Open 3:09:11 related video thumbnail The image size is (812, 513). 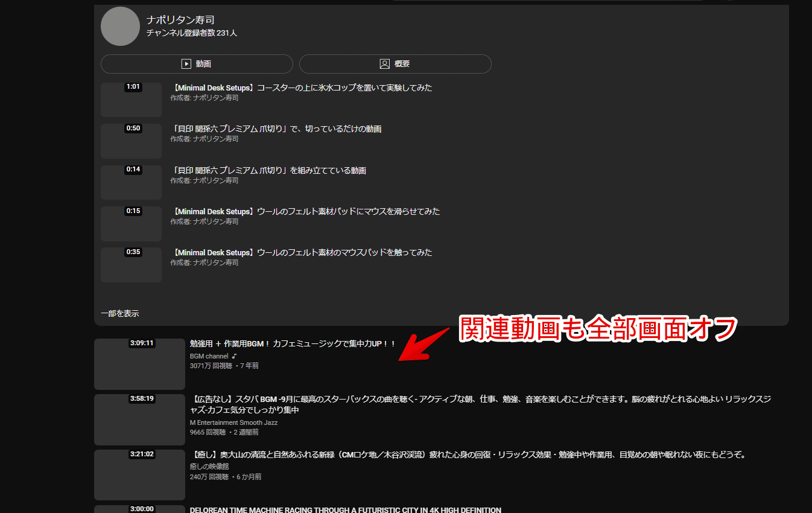coord(139,364)
